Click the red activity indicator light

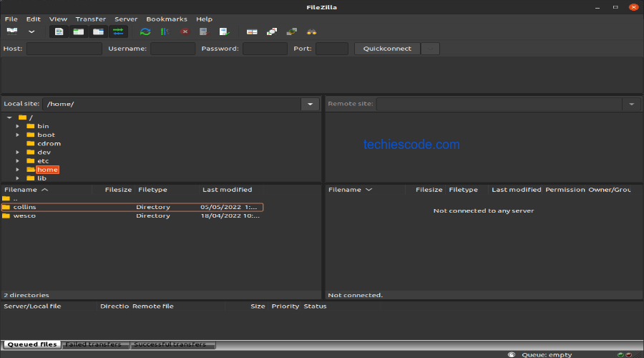[x=628, y=354]
